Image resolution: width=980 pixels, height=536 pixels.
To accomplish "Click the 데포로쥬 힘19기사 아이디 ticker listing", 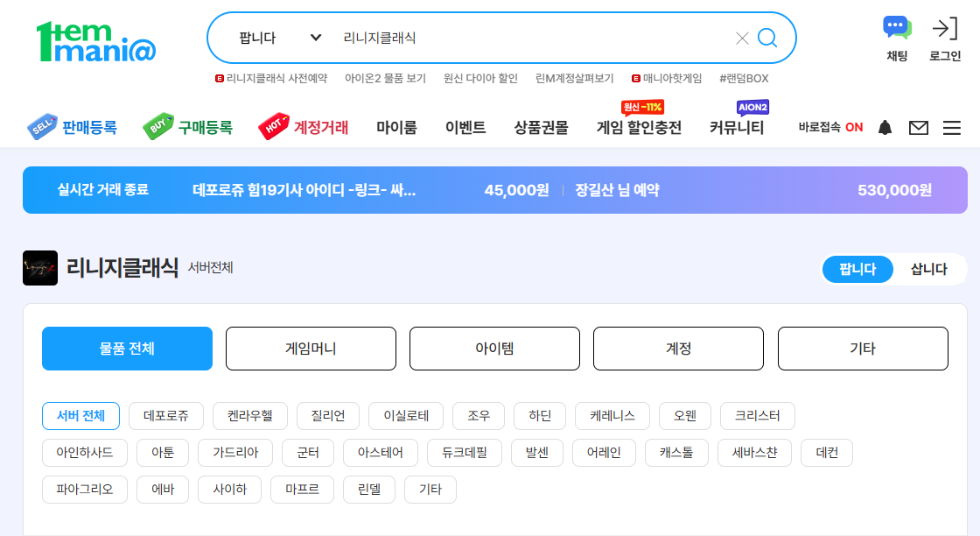I will pyautogui.click(x=304, y=190).
